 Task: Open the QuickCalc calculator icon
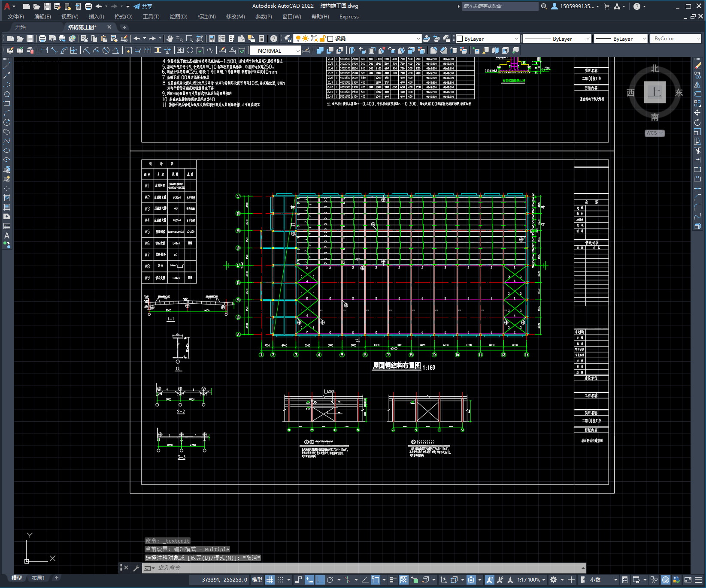pos(261,39)
